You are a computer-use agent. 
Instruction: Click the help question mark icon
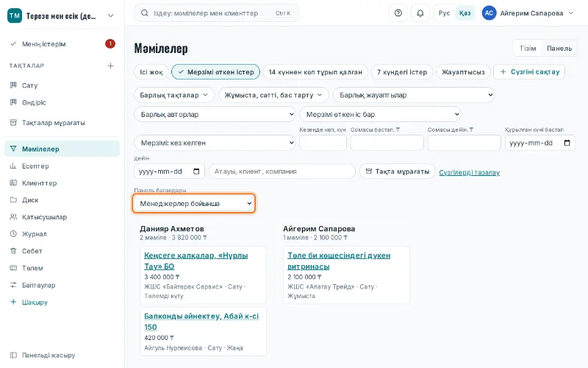click(398, 13)
